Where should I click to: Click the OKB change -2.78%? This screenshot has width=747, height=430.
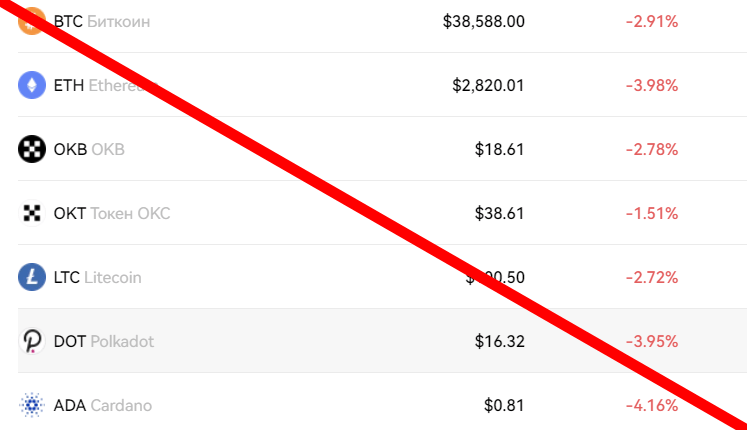tap(652, 150)
